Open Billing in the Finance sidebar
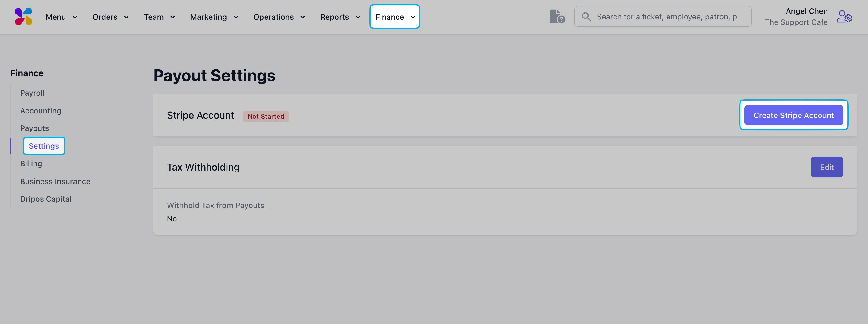This screenshot has height=324, width=868. (31, 164)
